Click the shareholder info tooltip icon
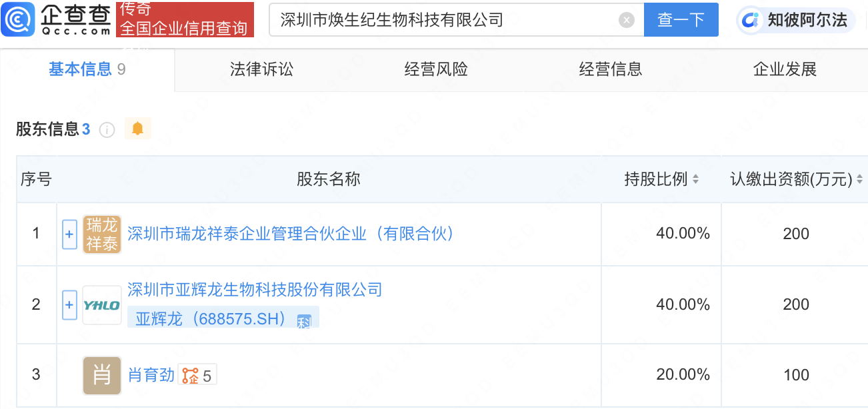868x409 pixels. pos(107,130)
